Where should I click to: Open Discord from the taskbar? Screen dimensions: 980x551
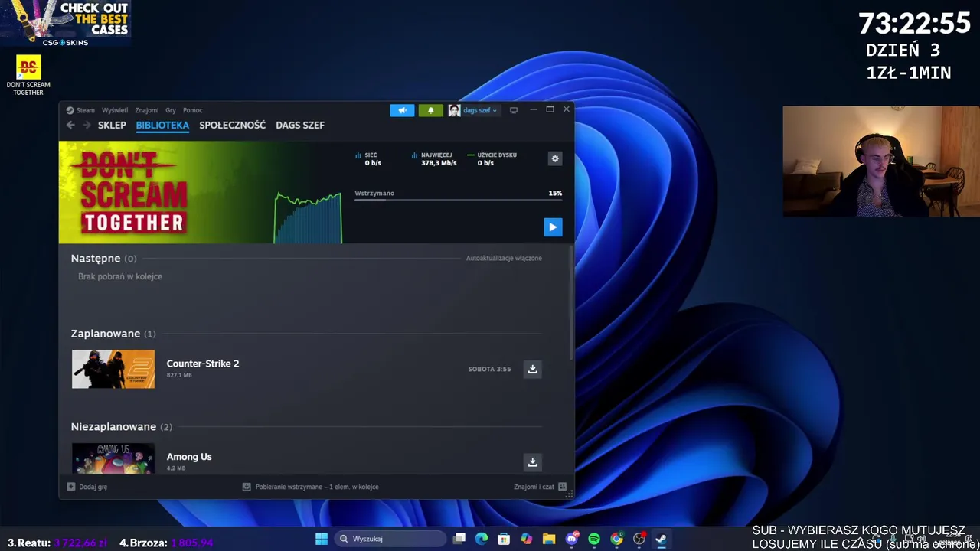(571, 539)
